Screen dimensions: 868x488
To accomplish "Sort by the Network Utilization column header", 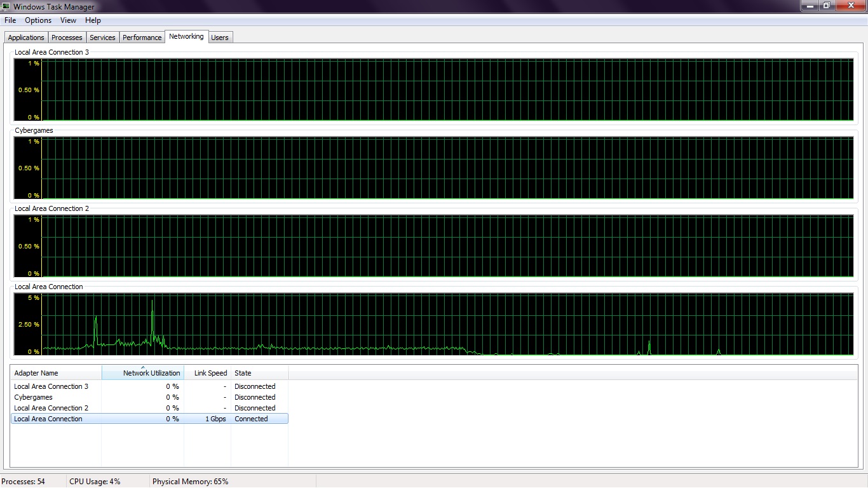I will point(143,373).
